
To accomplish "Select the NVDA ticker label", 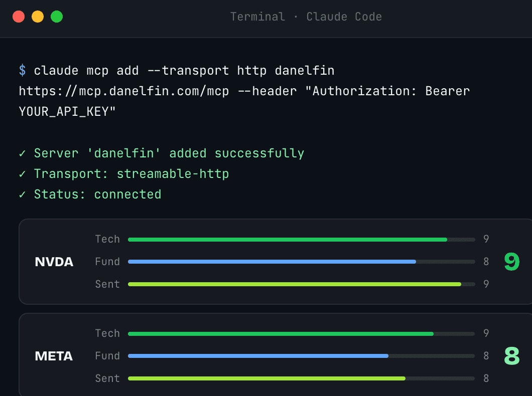I will [x=54, y=262].
